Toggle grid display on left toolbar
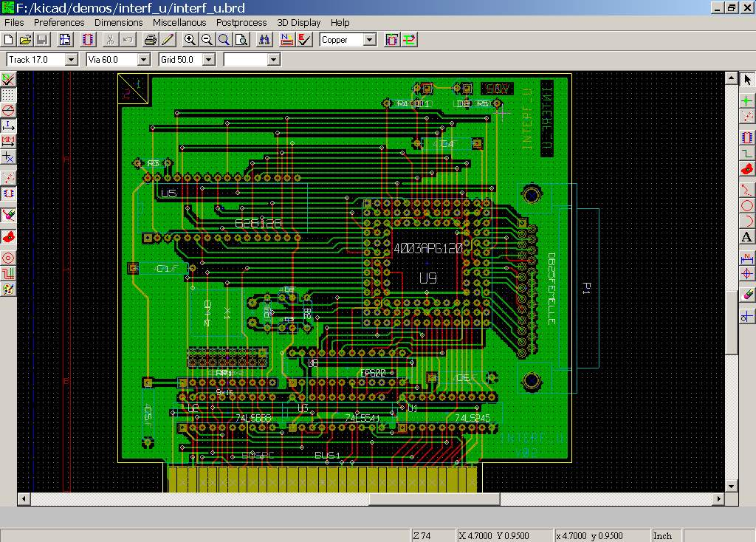This screenshot has height=542, width=756. [x=9, y=95]
